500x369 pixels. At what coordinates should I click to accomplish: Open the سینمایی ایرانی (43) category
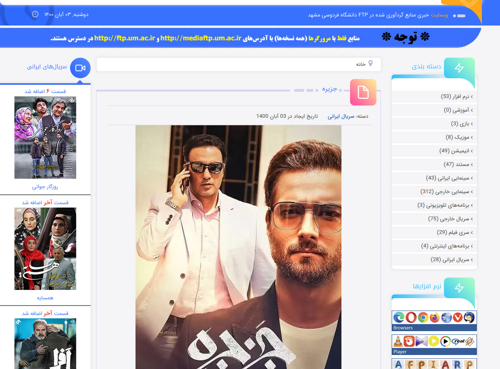[434, 178]
